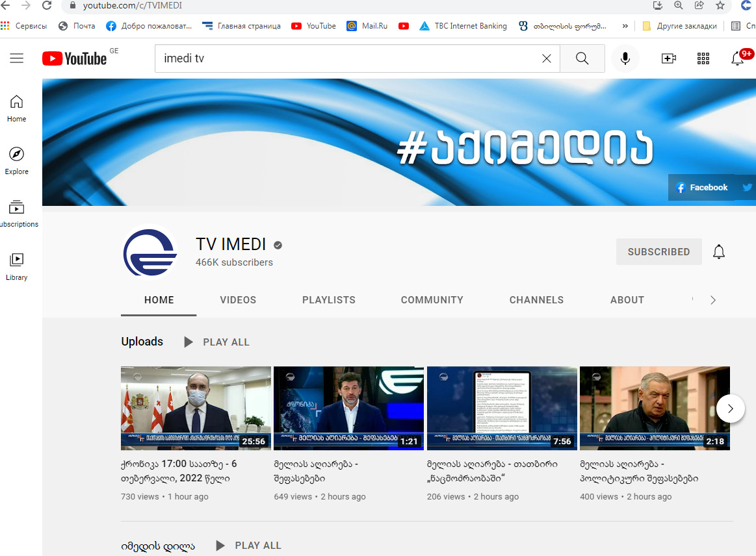This screenshot has width=756, height=556.
Task: Show next uploads with carousel arrow
Action: (731, 409)
